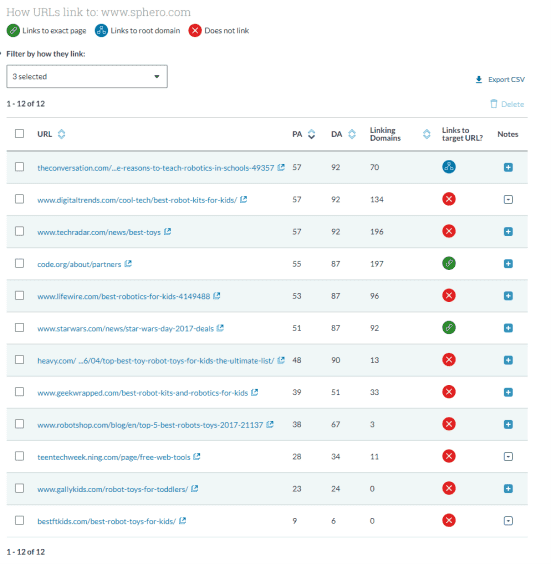Open www.geekwrapped.com best-robot-kits link

[143, 393]
